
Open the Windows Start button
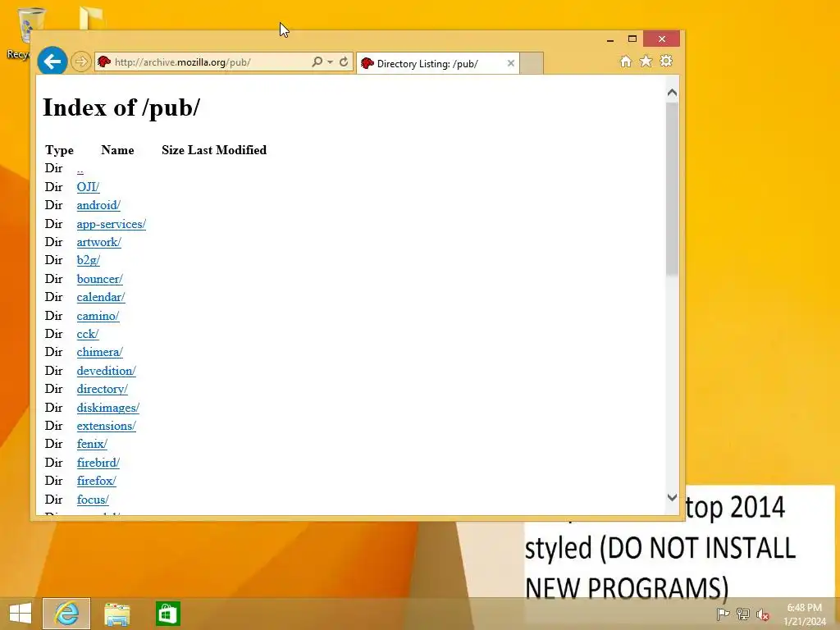tap(21, 614)
